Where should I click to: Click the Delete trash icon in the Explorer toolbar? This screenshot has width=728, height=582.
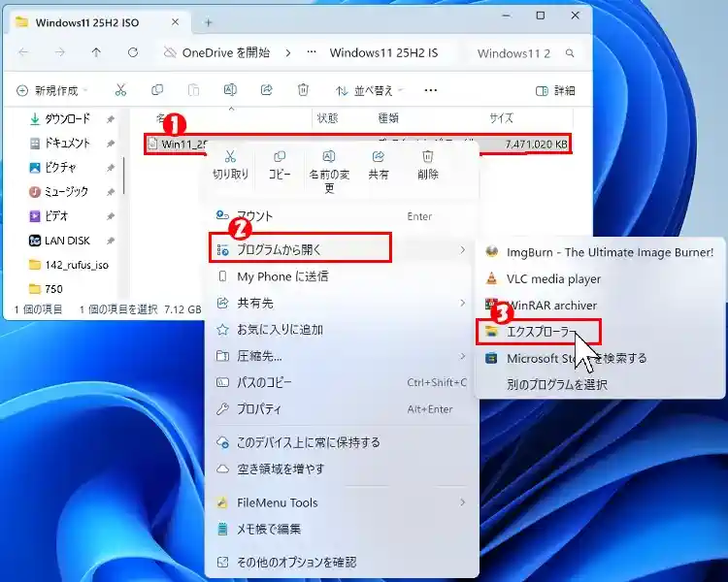click(x=303, y=90)
